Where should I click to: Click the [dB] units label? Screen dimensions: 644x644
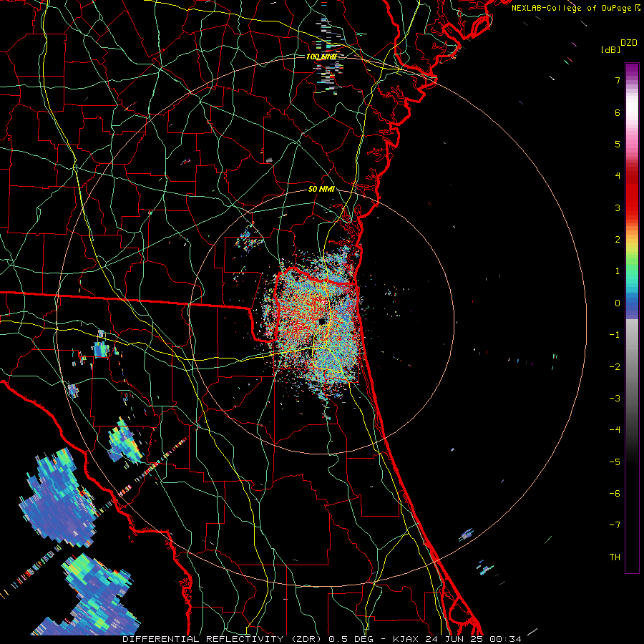(x=610, y=49)
